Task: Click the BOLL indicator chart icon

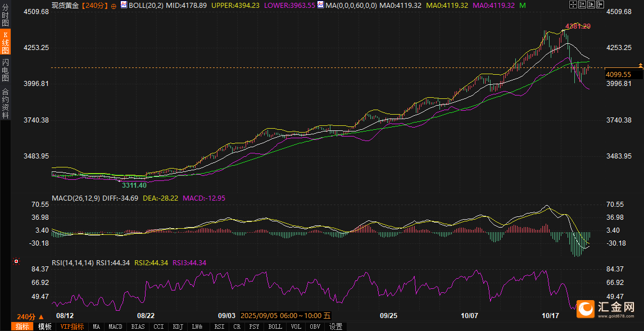Action: (124, 5)
